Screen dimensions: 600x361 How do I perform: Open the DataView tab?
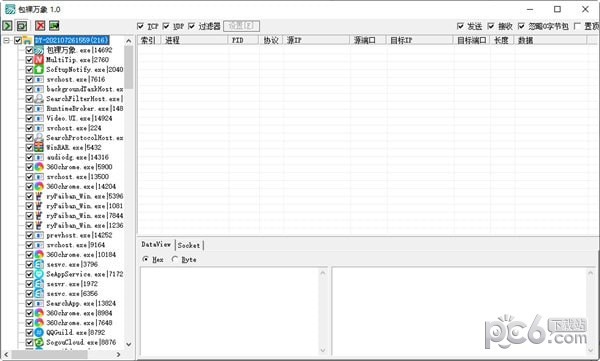click(x=156, y=244)
